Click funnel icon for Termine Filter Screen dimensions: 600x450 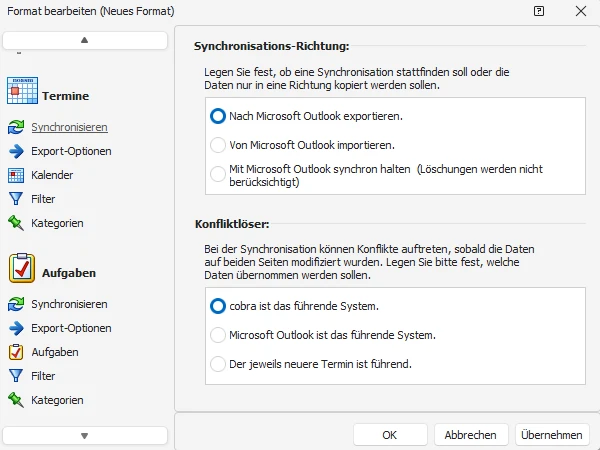click(x=16, y=199)
